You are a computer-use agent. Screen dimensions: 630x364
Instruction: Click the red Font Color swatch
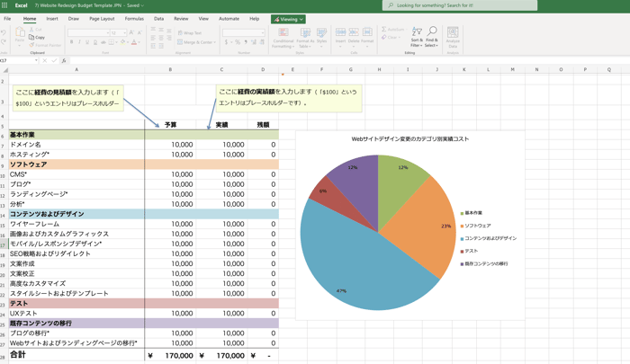tap(134, 41)
